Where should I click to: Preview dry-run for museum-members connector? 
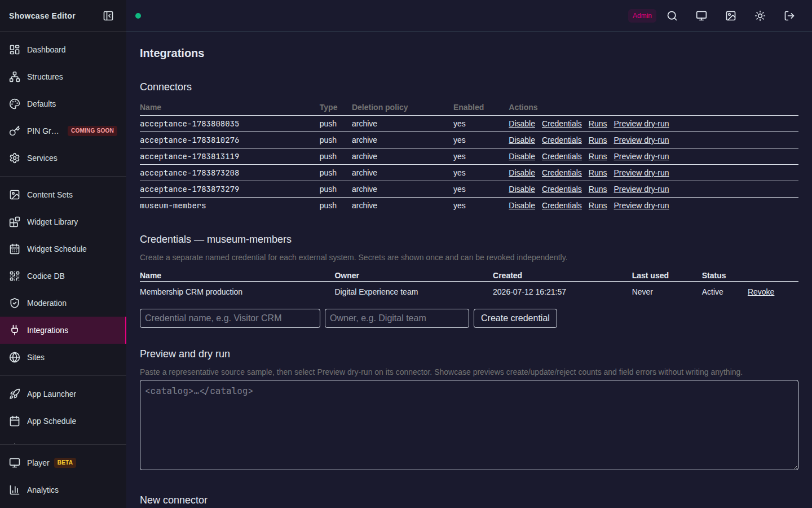pyautogui.click(x=641, y=205)
